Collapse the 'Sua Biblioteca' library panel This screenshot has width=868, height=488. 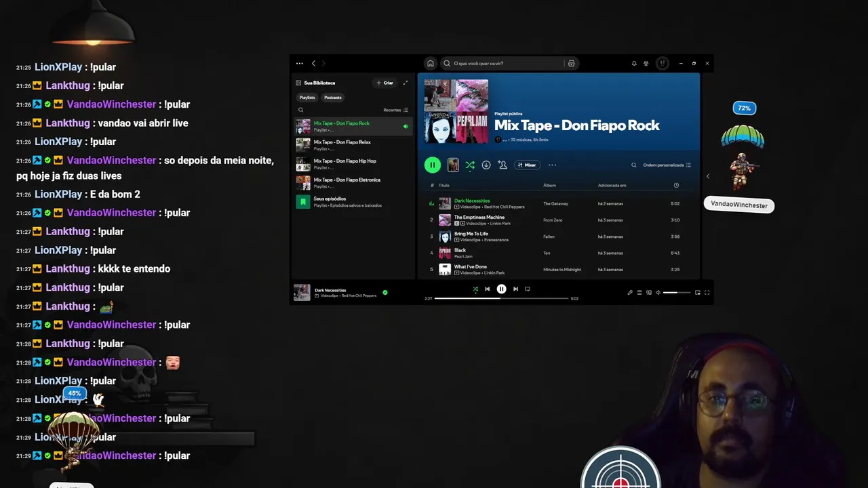pos(298,83)
